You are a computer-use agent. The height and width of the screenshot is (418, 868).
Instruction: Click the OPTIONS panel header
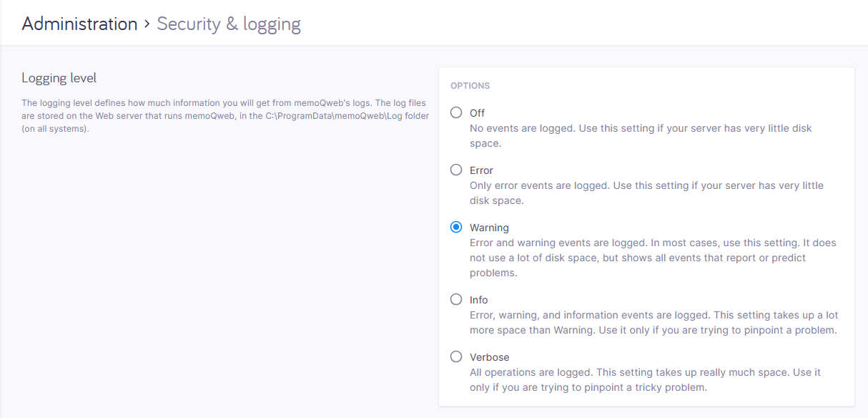coord(470,85)
